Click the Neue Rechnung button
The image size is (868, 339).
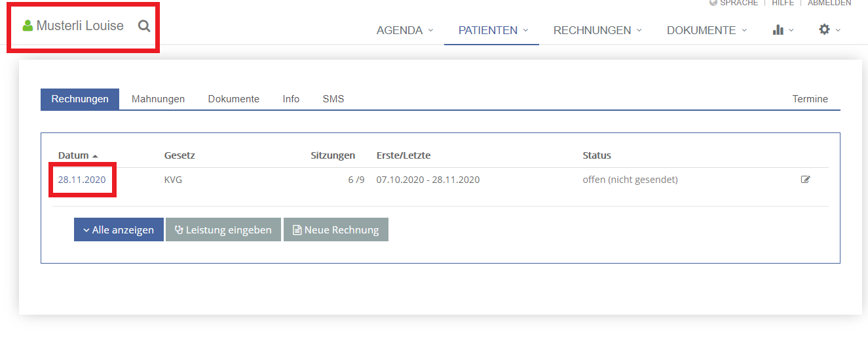tap(336, 229)
